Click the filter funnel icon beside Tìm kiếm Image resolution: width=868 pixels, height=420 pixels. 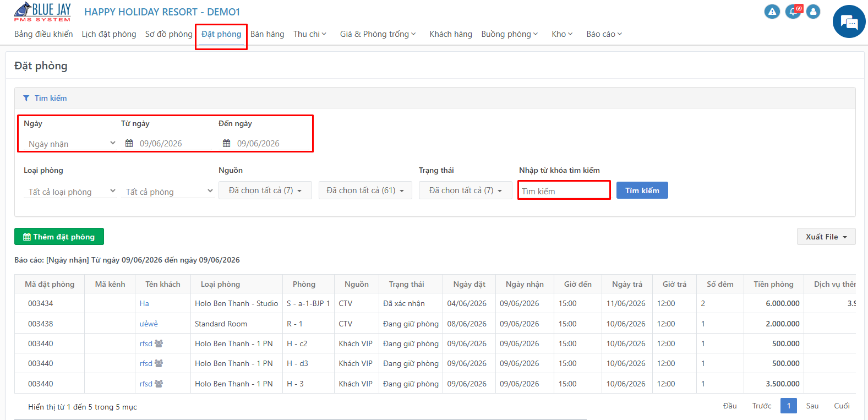(x=26, y=98)
